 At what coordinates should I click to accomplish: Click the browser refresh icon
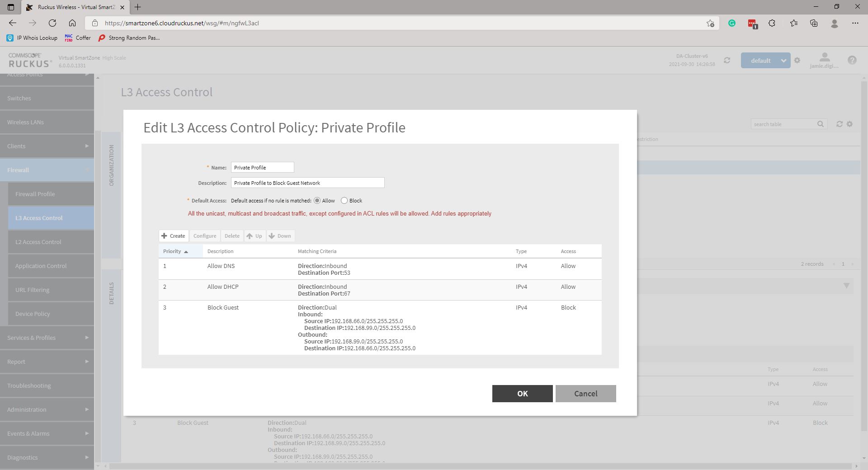[52, 23]
